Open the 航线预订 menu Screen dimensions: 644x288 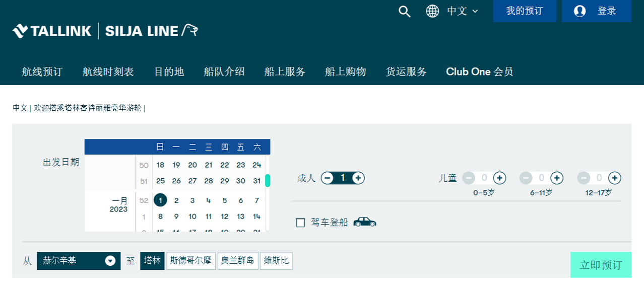point(42,71)
